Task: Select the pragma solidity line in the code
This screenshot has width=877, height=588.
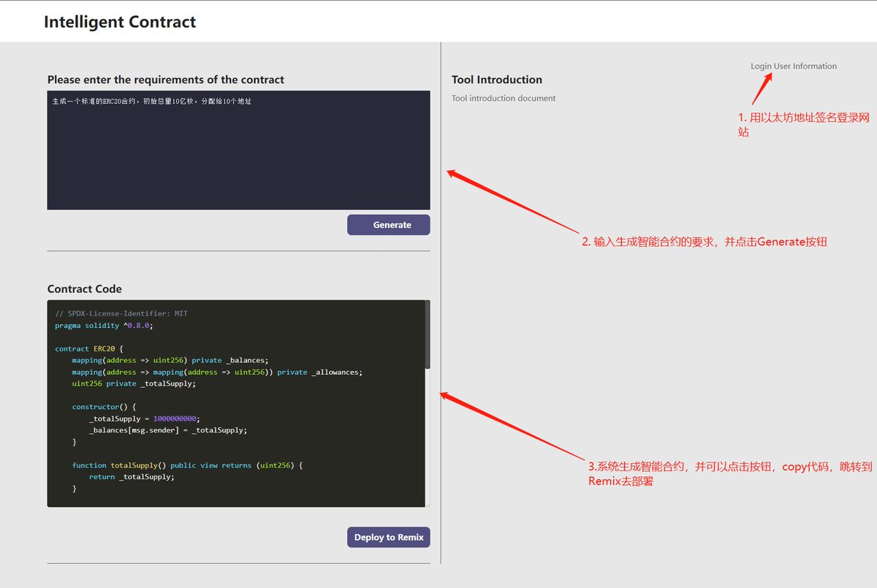Action: point(102,325)
